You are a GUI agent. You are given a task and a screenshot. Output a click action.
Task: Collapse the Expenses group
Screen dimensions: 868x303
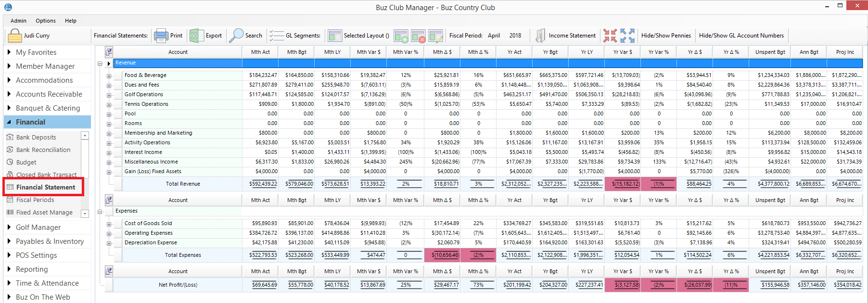100,211
